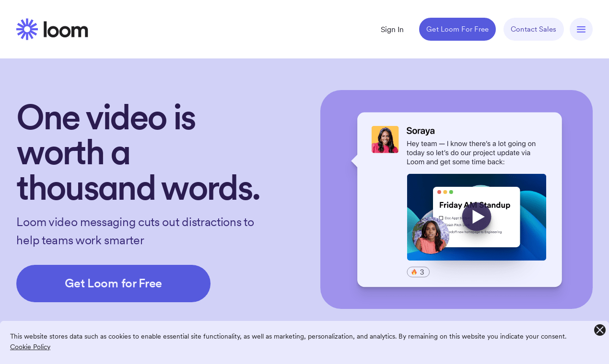
Task: Dismiss the cookie consent banner
Action: pos(600,330)
